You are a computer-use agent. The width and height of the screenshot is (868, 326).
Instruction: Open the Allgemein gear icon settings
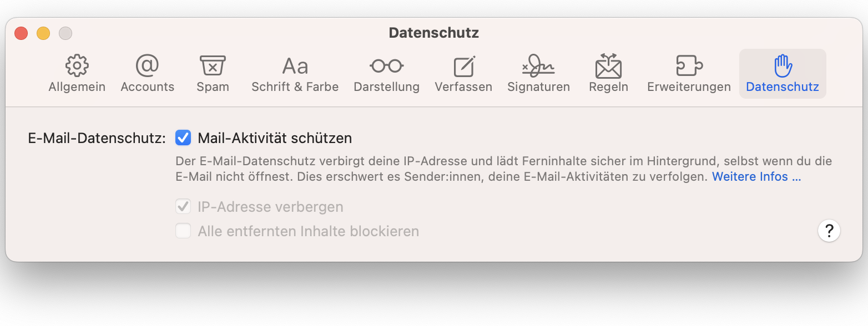[x=77, y=66]
